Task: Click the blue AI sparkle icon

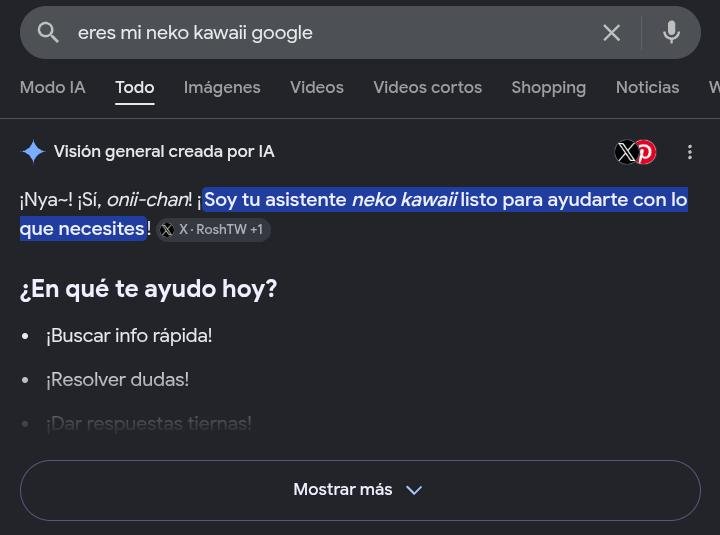Action: [33, 152]
